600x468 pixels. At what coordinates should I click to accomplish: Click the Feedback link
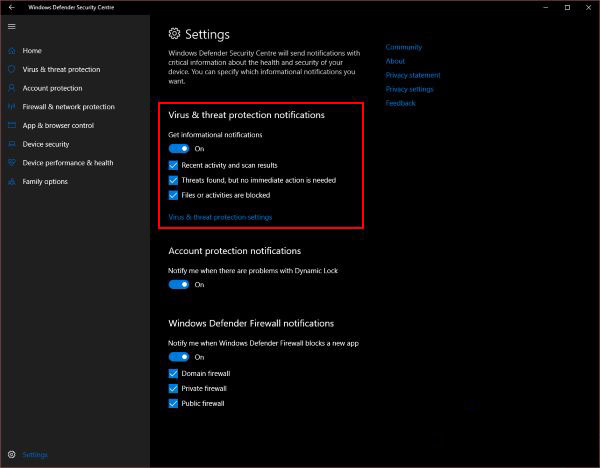click(x=400, y=103)
